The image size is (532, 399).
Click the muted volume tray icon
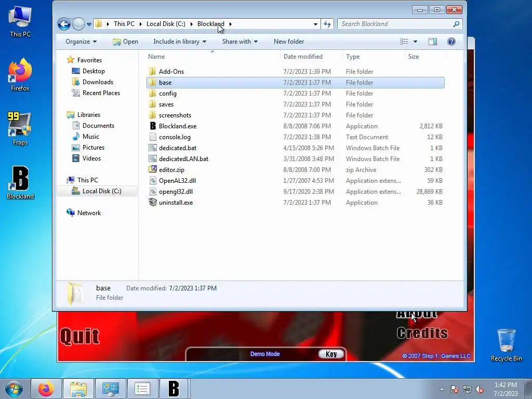(480, 390)
